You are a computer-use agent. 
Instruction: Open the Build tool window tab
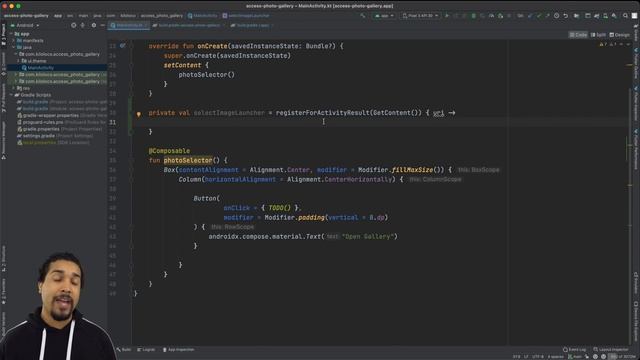[x=124, y=350]
